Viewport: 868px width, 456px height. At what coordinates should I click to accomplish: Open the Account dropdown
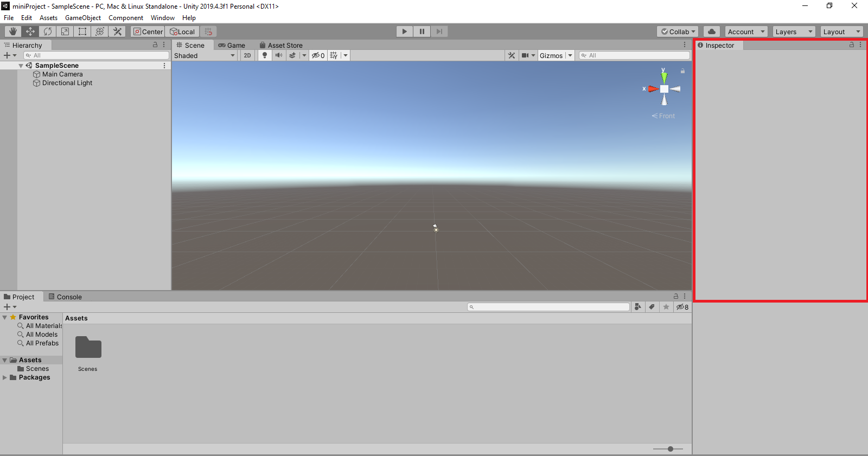click(746, 31)
